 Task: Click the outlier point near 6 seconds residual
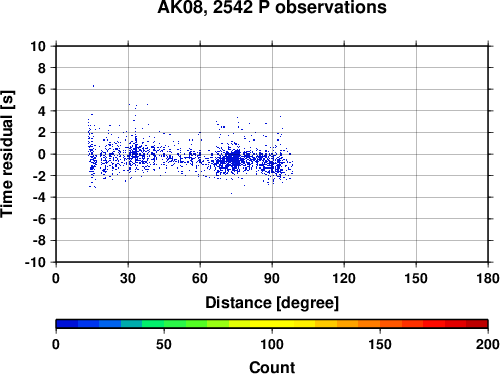(x=93, y=86)
